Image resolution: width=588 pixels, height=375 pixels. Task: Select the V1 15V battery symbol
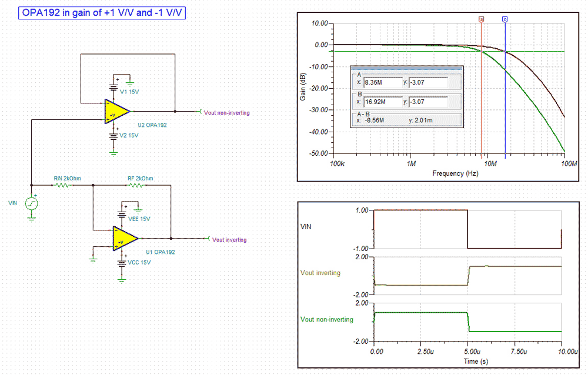[x=113, y=88]
